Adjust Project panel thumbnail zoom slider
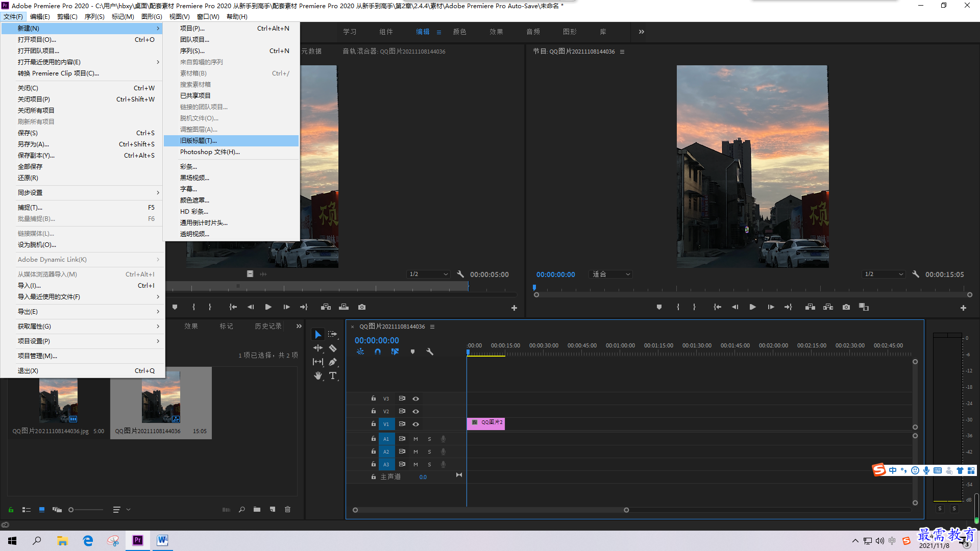The height and width of the screenshot is (551, 980). 86,510
